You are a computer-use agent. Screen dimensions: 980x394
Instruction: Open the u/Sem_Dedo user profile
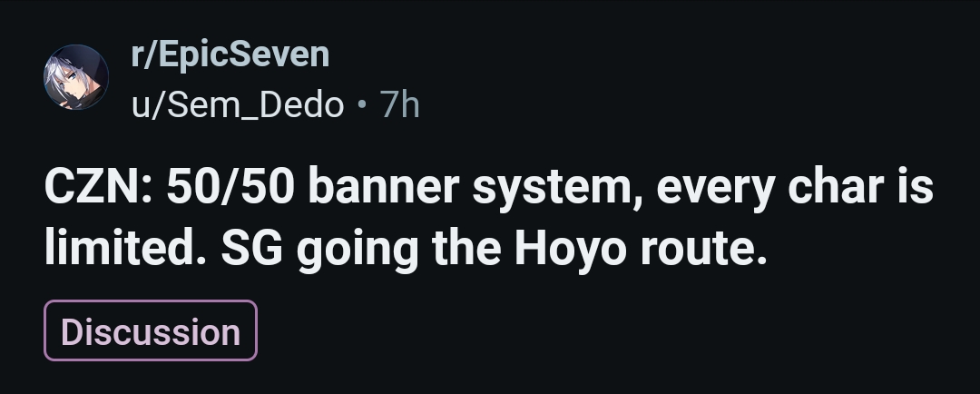point(238,104)
